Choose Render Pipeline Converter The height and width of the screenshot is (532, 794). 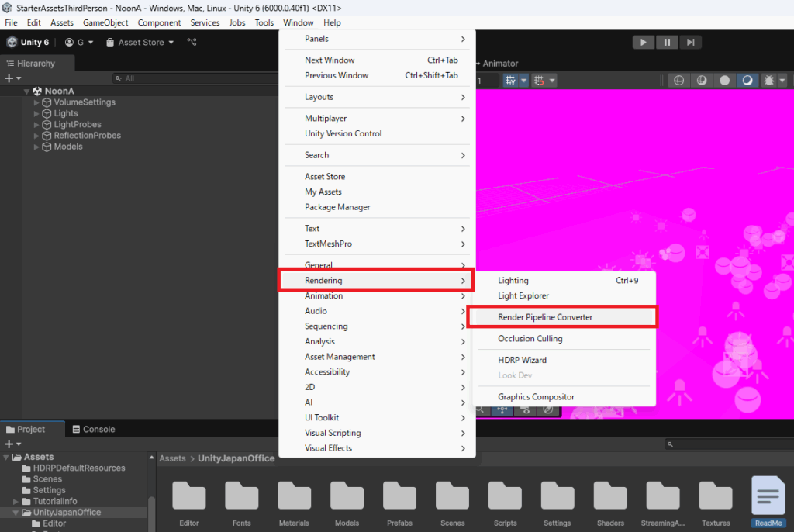(562, 317)
